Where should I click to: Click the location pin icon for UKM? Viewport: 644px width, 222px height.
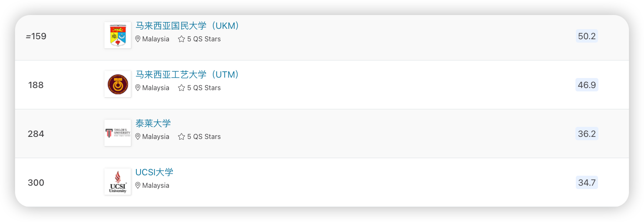[x=138, y=39]
